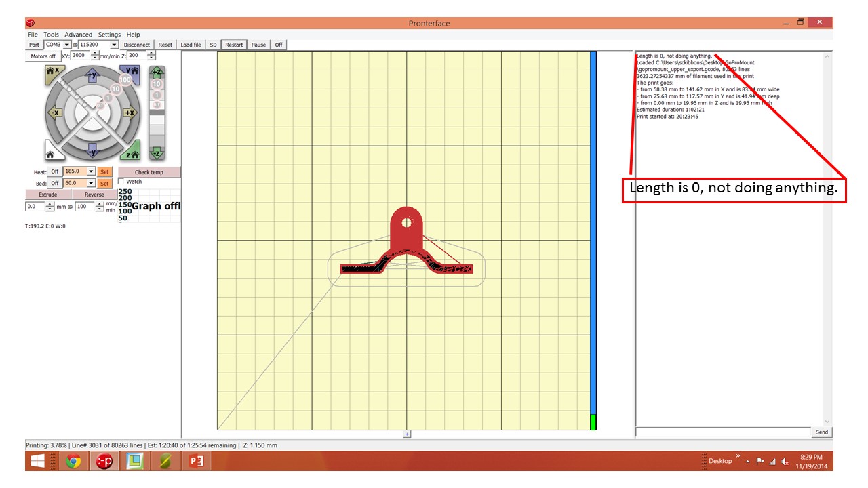Viewport: 868px width, 488px height.
Task: Home the Z axis
Action: pyautogui.click(x=132, y=151)
